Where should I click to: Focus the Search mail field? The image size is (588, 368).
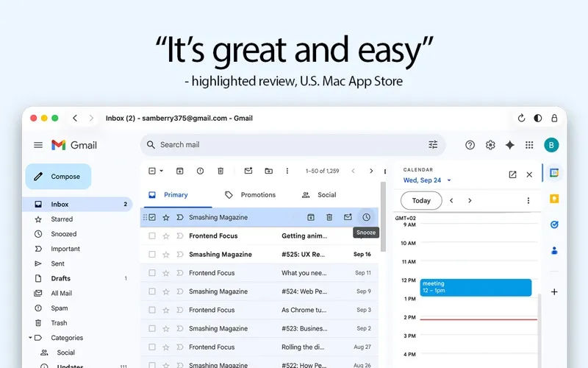pos(293,144)
